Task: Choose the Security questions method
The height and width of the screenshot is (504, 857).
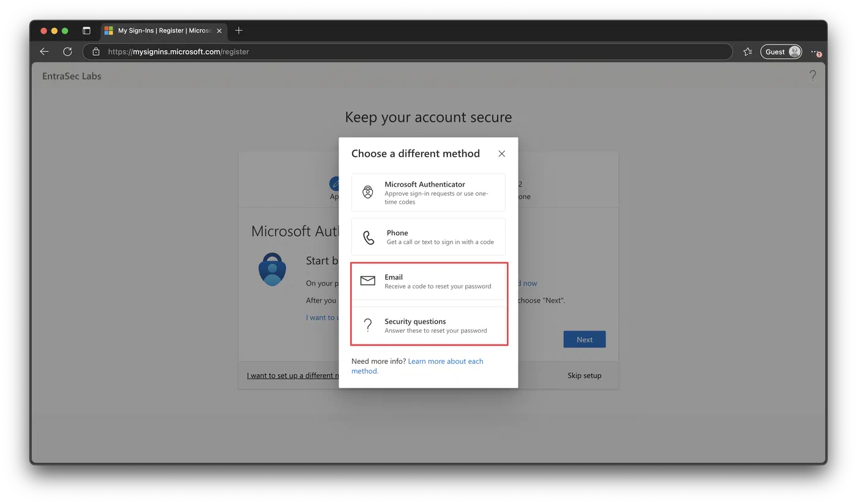Action: [x=428, y=325]
